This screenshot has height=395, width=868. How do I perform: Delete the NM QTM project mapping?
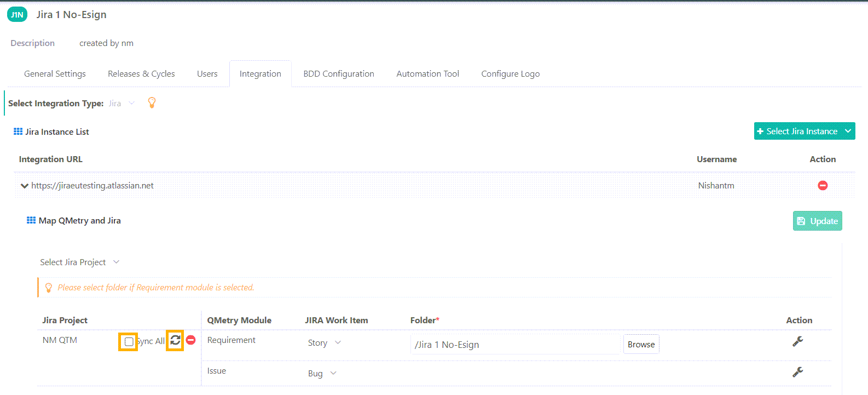pos(190,340)
